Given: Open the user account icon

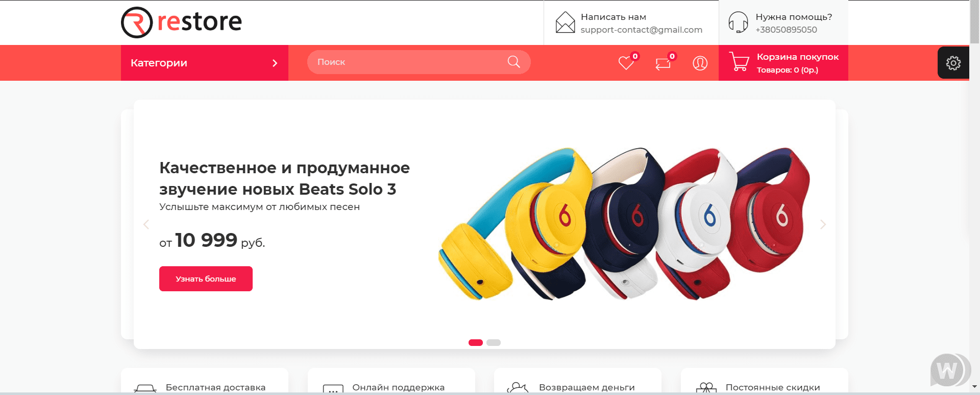Looking at the screenshot, I should pos(700,63).
